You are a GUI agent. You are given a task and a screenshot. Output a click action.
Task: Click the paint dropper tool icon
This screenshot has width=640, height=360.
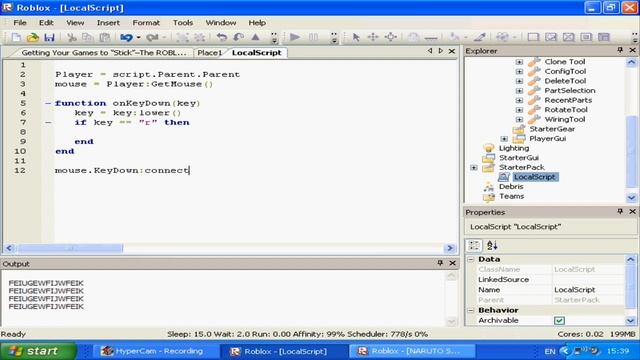(x=480, y=38)
